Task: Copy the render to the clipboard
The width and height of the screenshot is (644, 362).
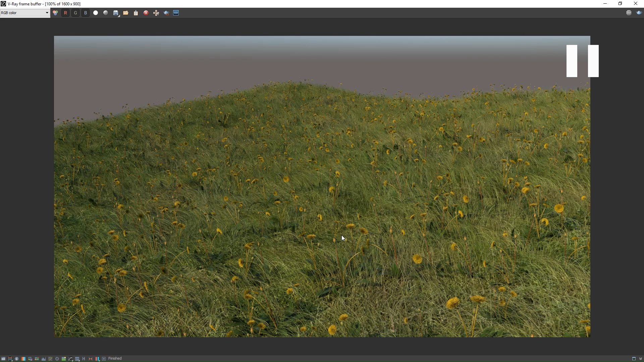Action: (136, 13)
